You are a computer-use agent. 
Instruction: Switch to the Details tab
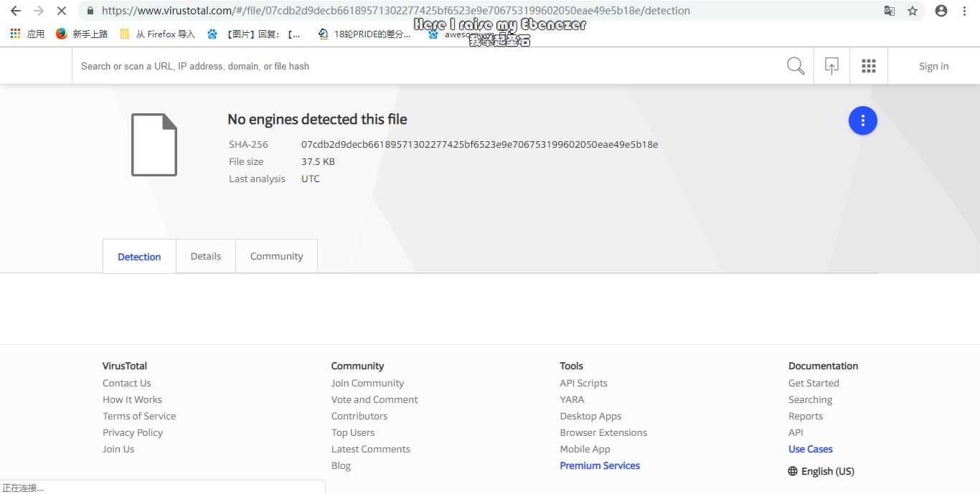point(206,256)
